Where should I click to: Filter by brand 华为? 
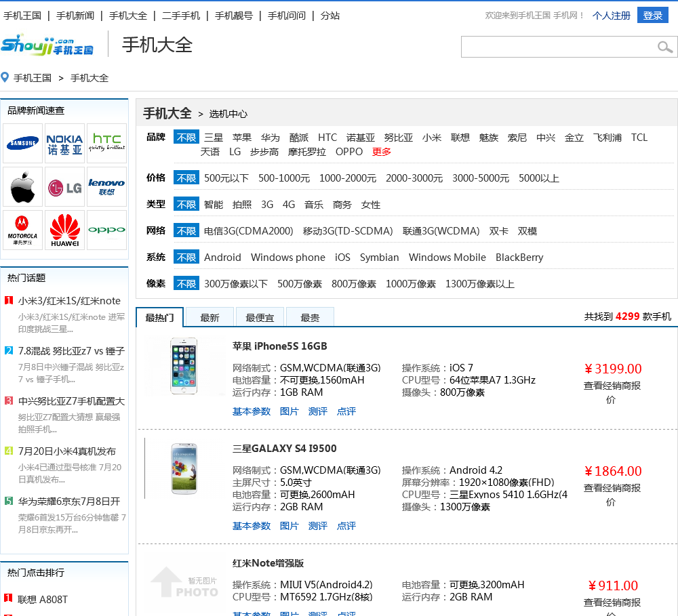coord(271,138)
